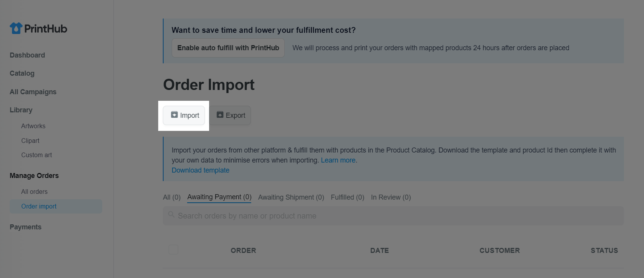Click the search magnifier icon
Image resolution: width=644 pixels, height=278 pixels.
[x=171, y=215]
